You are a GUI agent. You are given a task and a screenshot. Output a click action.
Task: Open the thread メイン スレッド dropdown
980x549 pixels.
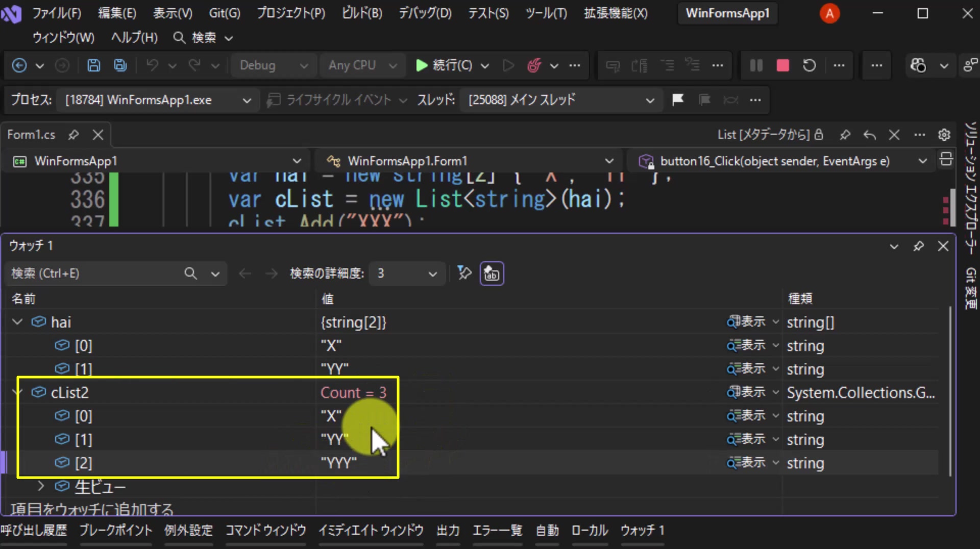pos(560,99)
